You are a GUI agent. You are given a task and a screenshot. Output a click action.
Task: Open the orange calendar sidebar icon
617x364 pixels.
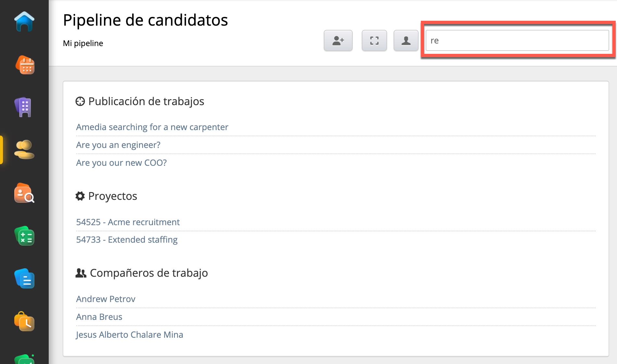pos(25,65)
